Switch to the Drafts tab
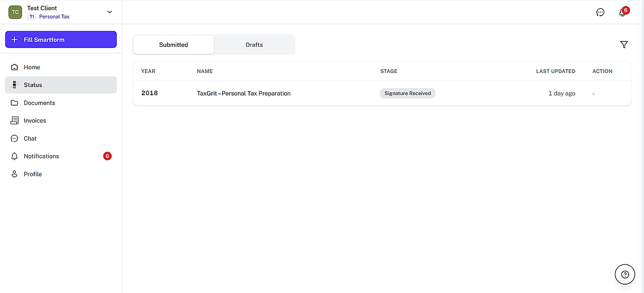 pyautogui.click(x=254, y=45)
